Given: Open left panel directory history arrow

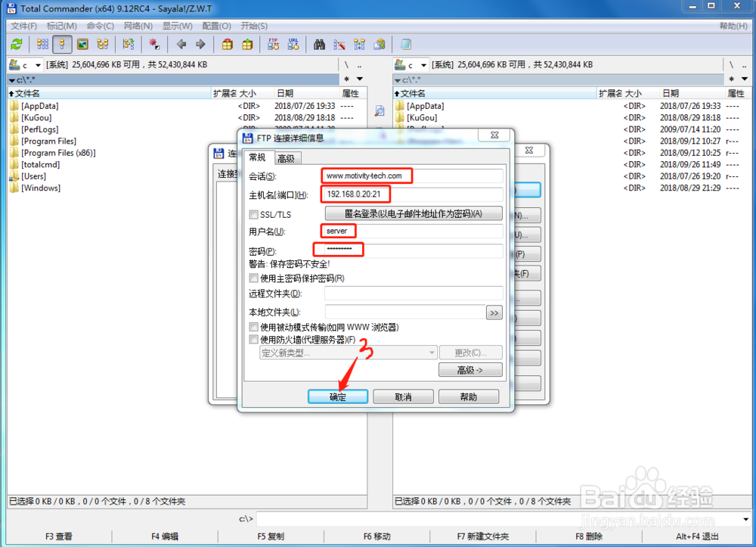Looking at the screenshot, I should (360, 79).
